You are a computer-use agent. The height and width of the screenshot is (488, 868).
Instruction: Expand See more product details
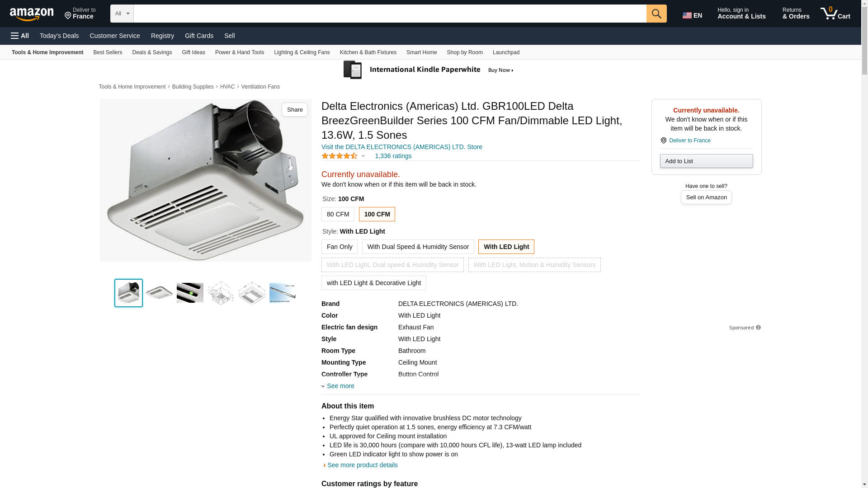tap(362, 465)
